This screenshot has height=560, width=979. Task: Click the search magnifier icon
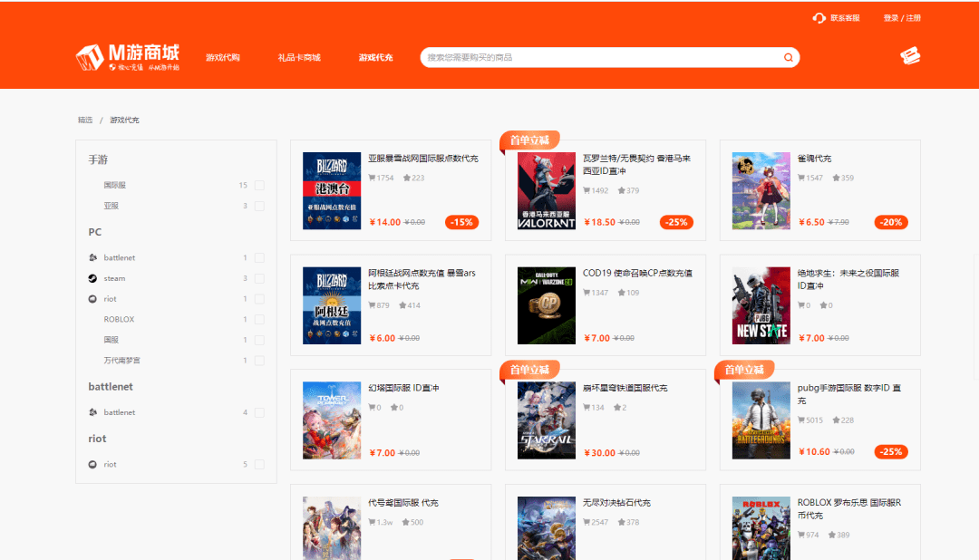(x=788, y=56)
